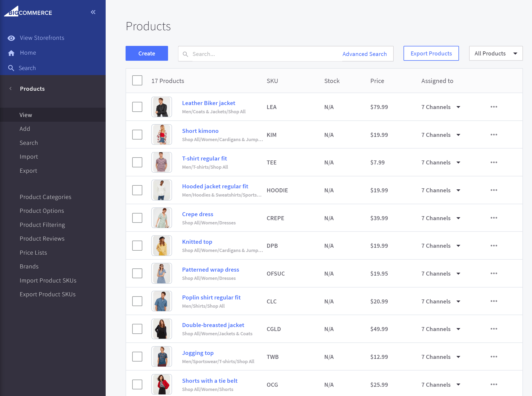
Task: Check the checkbox for Short kimono
Action: pos(137,134)
